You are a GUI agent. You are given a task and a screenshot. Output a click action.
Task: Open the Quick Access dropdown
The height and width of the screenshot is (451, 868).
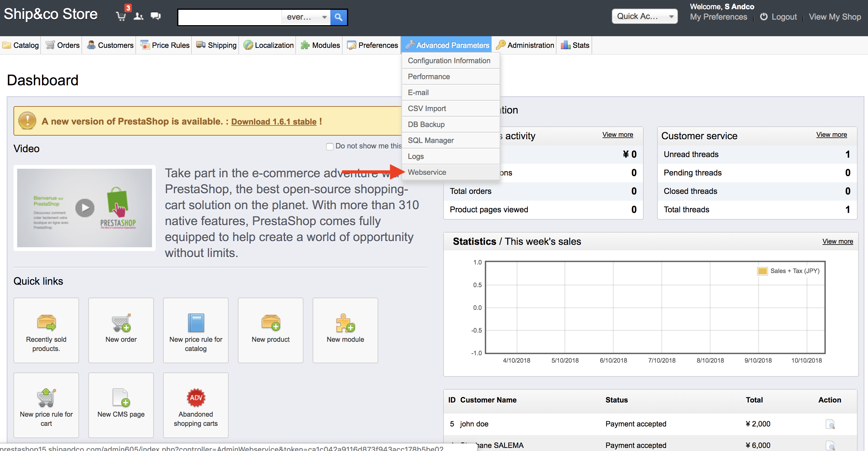click(x=644, y=16)
